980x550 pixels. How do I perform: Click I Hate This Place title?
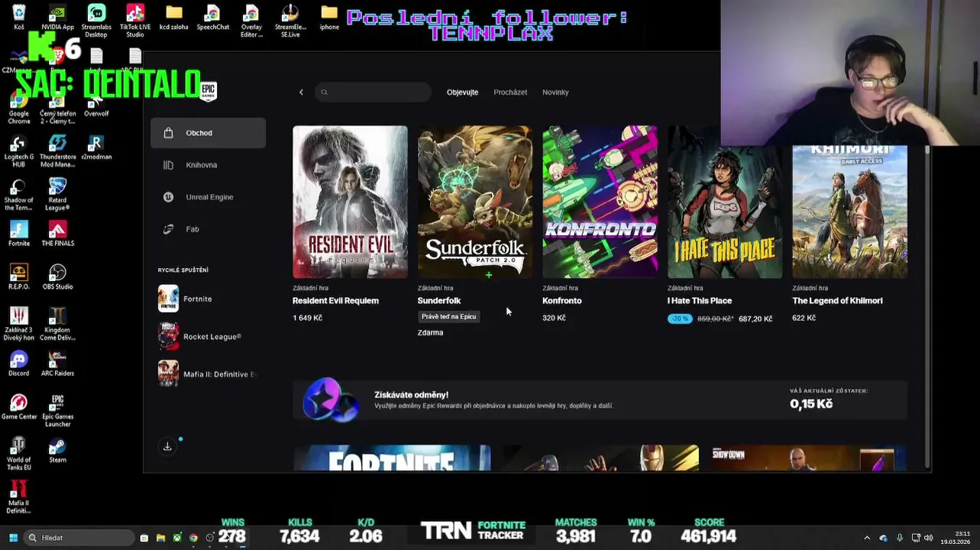[x=700, y=301]
